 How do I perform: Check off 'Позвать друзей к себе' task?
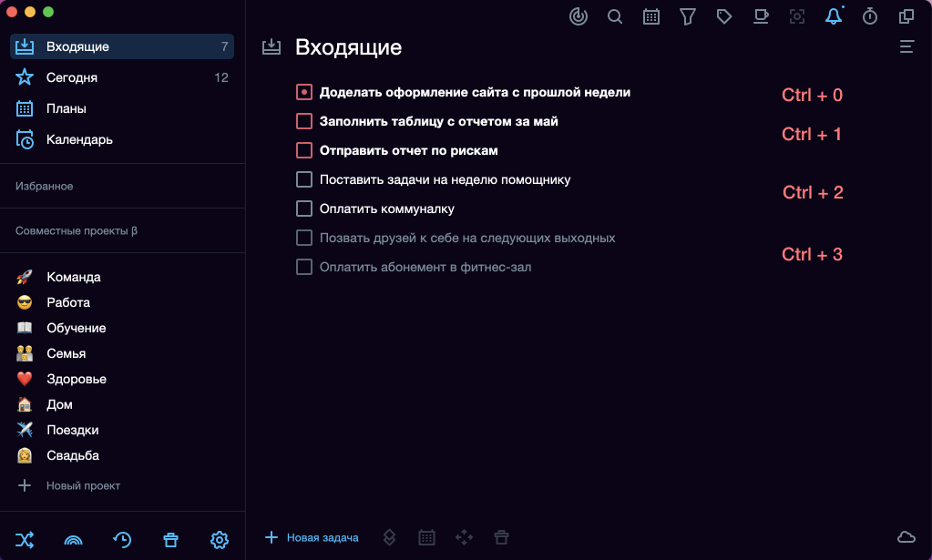coord(304,238)
